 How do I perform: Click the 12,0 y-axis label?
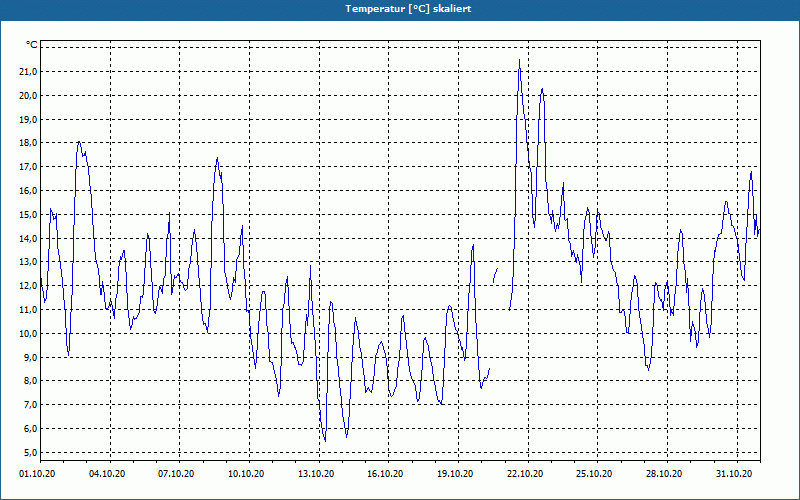28,286
